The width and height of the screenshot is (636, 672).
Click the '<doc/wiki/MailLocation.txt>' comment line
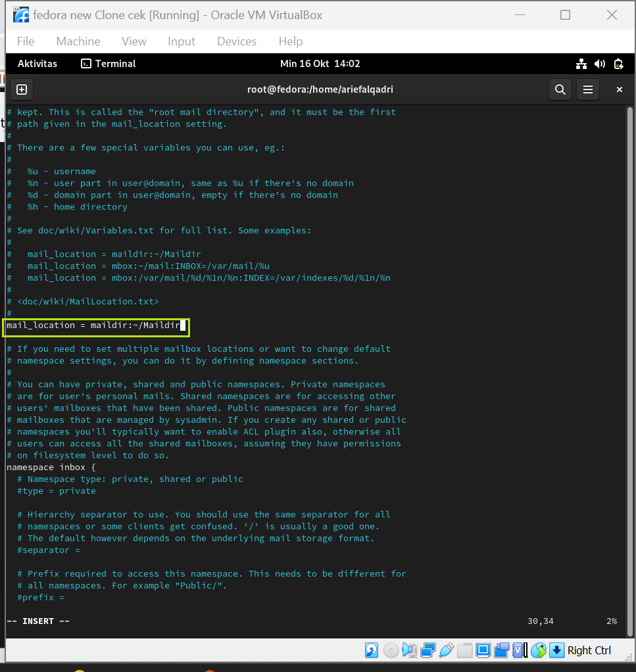(x=83, y=301)
